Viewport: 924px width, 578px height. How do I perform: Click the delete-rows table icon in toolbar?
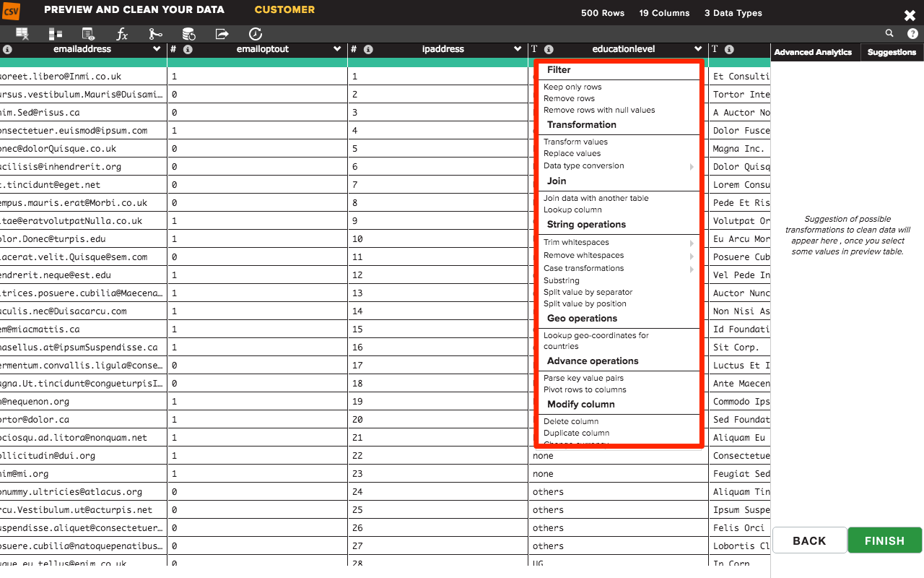tap(22, 34)
